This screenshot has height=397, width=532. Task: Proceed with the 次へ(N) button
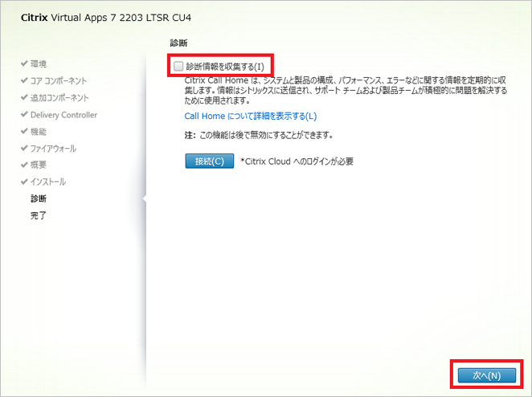pyautogui.click(x=486, y=375)
